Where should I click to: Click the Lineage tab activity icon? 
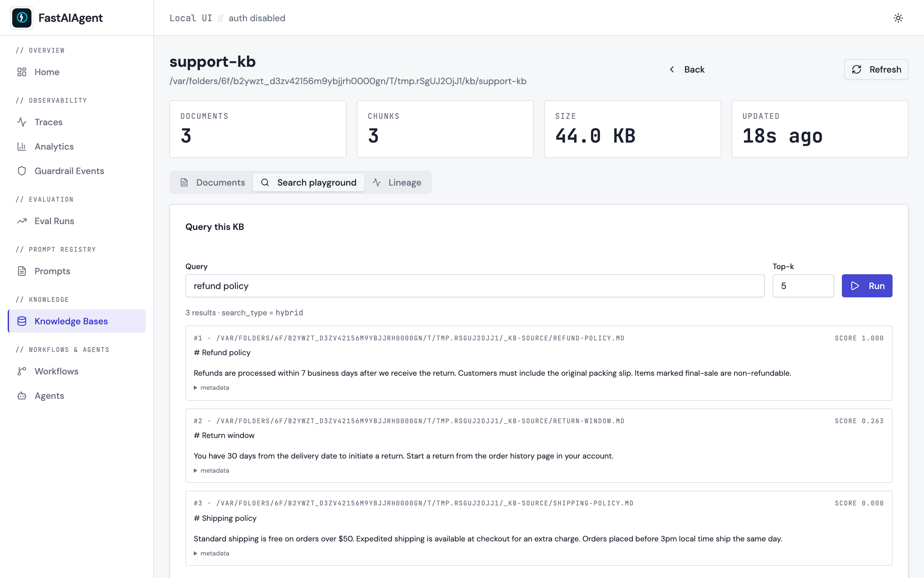(377, 182)
